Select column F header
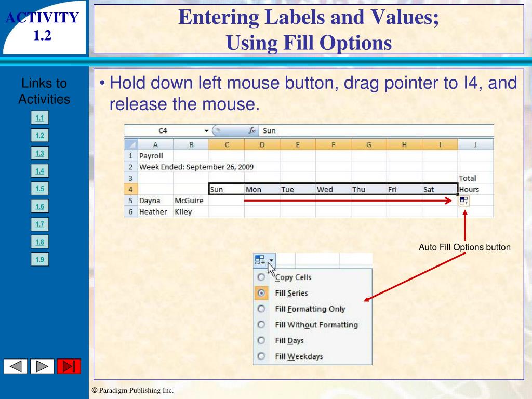 [333, 144]
